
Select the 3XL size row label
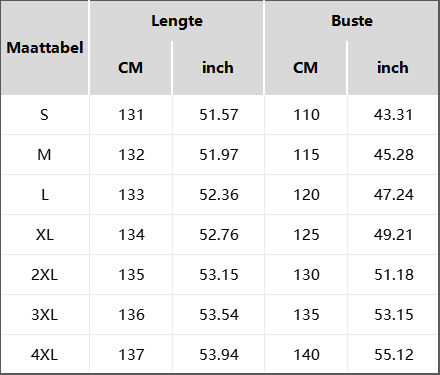44,315
